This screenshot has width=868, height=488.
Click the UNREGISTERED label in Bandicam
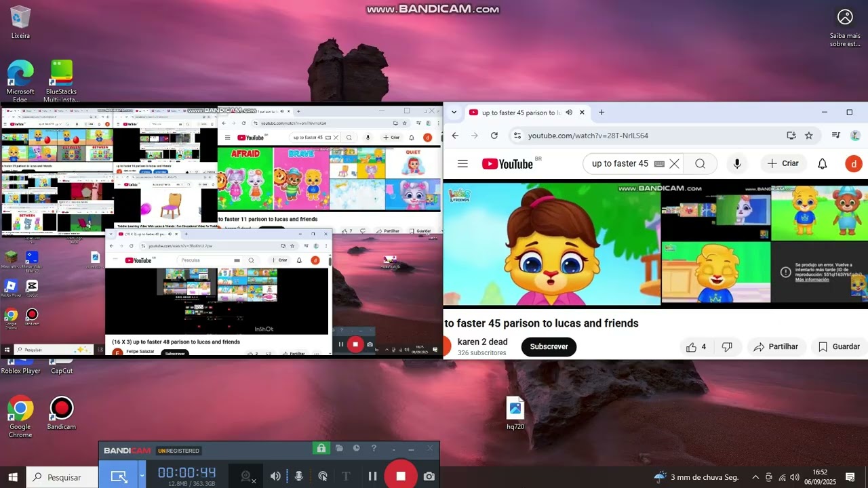tap(178, 451)
